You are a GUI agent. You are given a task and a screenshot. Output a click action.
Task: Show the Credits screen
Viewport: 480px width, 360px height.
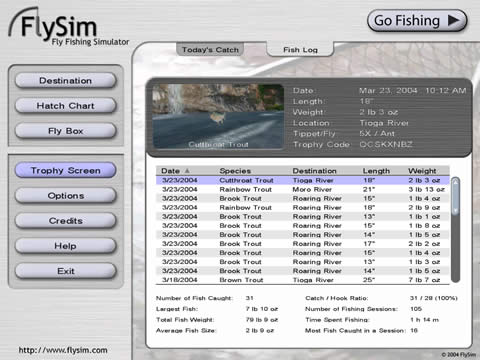tap(66, 221)
